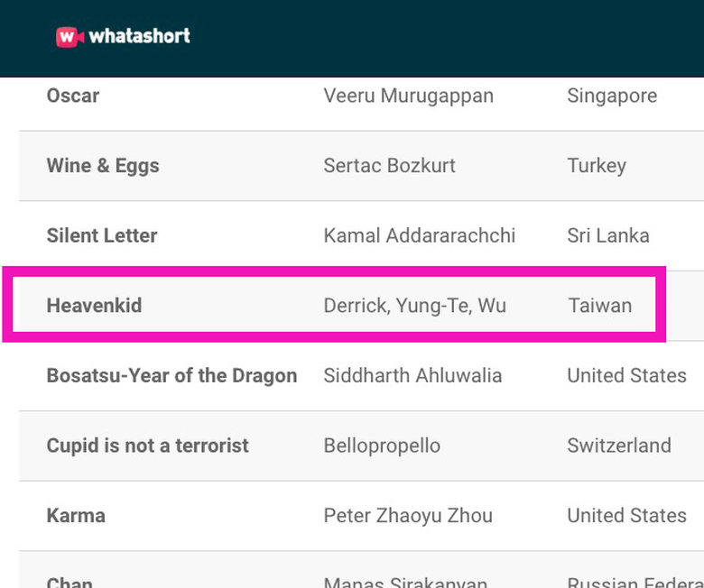Open the Silent Letter film entry
This screenshot has width=704, height=588.
102,235
